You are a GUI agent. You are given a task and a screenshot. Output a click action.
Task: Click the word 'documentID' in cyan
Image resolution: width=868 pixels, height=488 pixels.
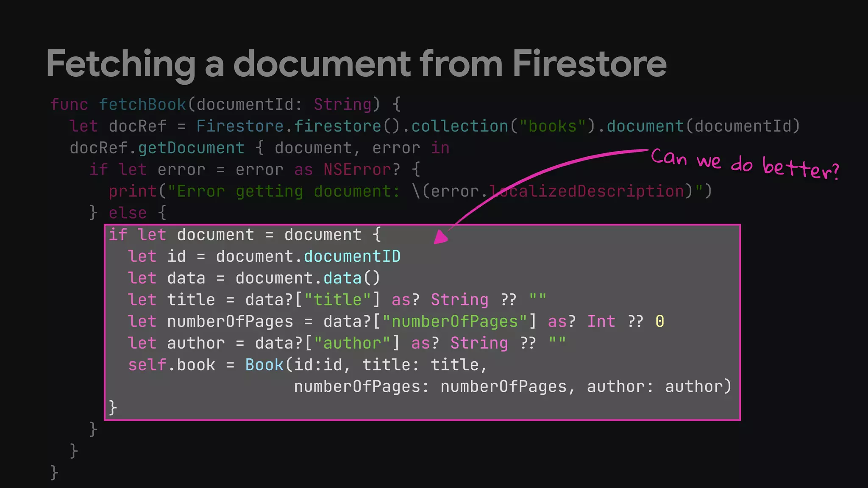coord(352,256)
